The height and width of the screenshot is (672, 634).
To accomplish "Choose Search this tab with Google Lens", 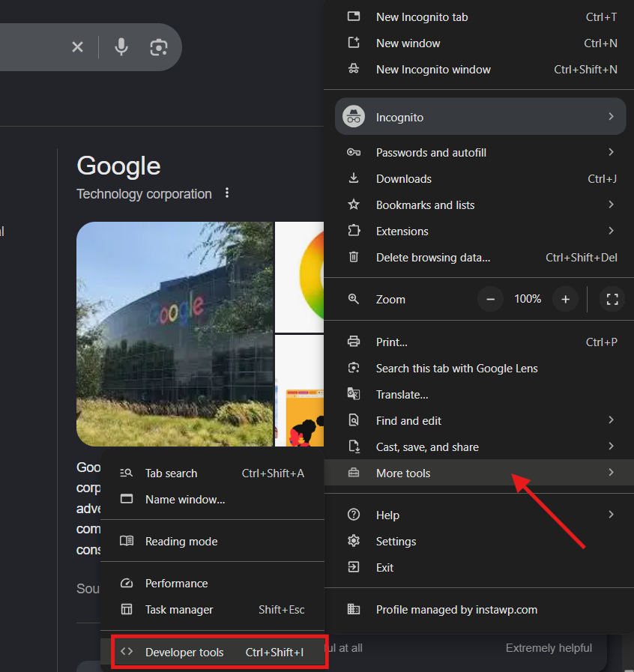I will click(479, 368).
